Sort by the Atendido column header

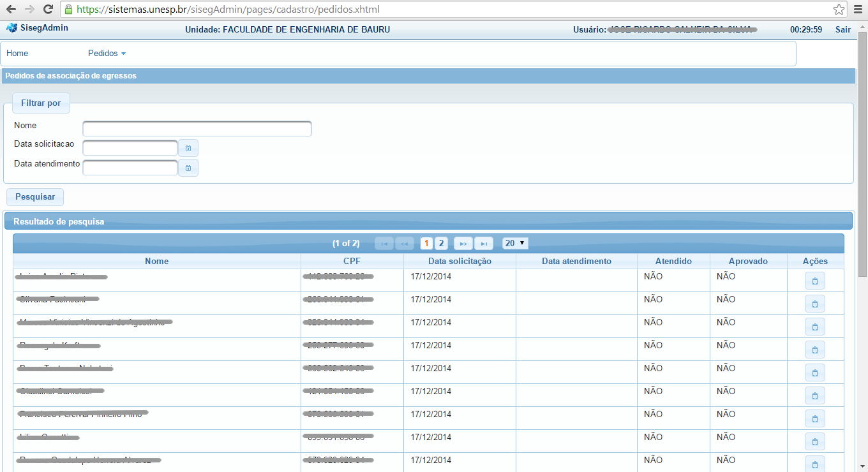point(673,261)
